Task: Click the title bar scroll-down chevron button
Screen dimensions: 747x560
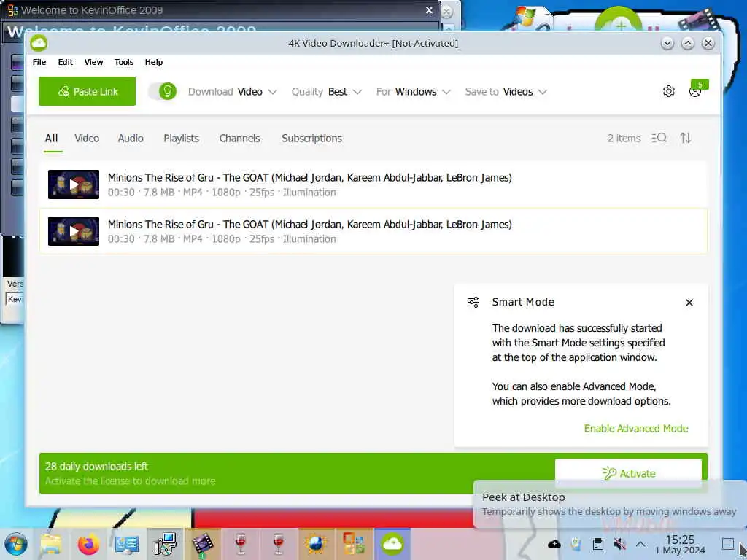Action: pos(667,43)
